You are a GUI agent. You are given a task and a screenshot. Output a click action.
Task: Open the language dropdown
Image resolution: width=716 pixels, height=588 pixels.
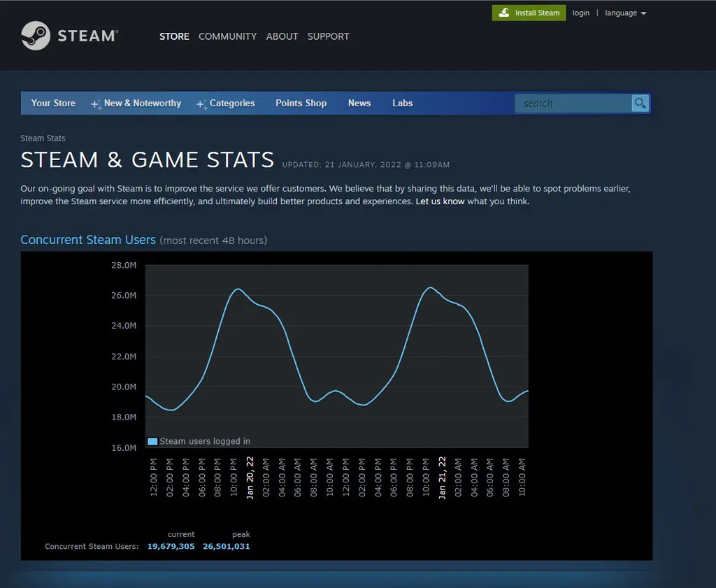625,13
